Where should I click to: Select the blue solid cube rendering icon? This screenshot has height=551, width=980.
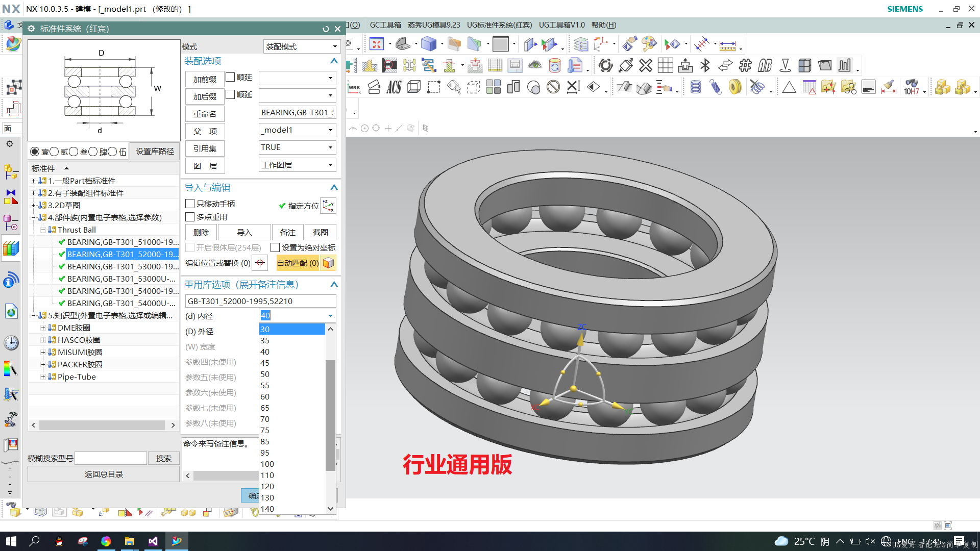(x=429, y=44)
